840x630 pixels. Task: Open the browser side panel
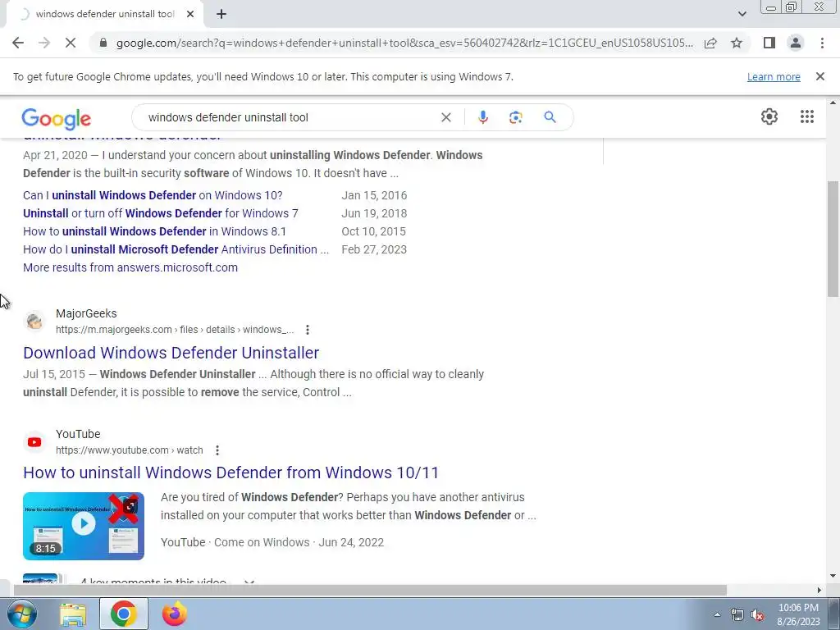coord(769,43)
